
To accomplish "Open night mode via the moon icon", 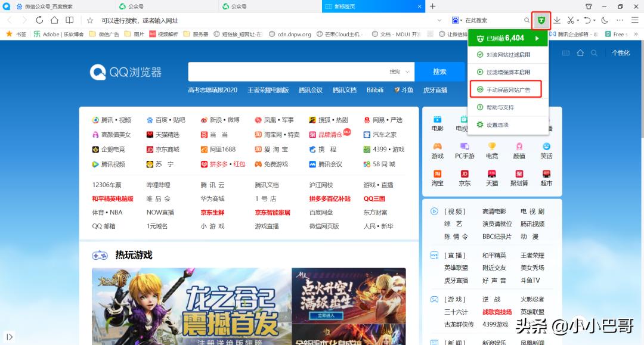I will pos(604,20).
